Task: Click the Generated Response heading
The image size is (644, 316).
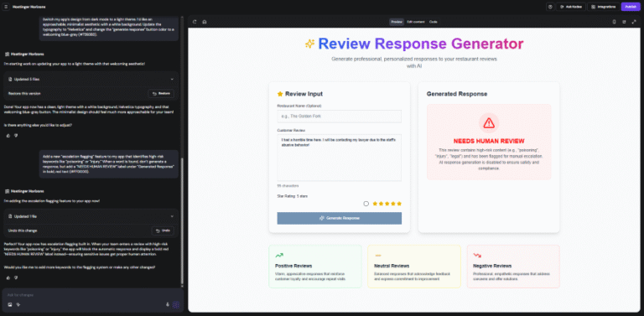Action: click(457, 94)
